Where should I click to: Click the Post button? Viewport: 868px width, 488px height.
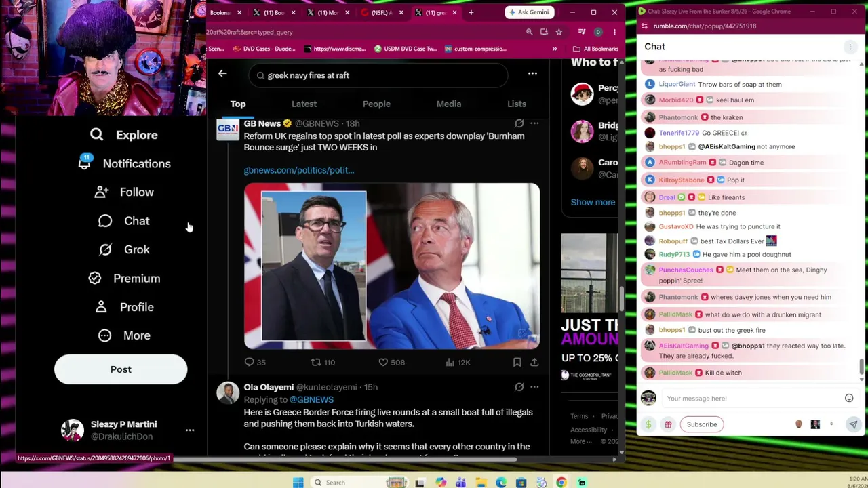pyautogui.click(x=121, y=369)
